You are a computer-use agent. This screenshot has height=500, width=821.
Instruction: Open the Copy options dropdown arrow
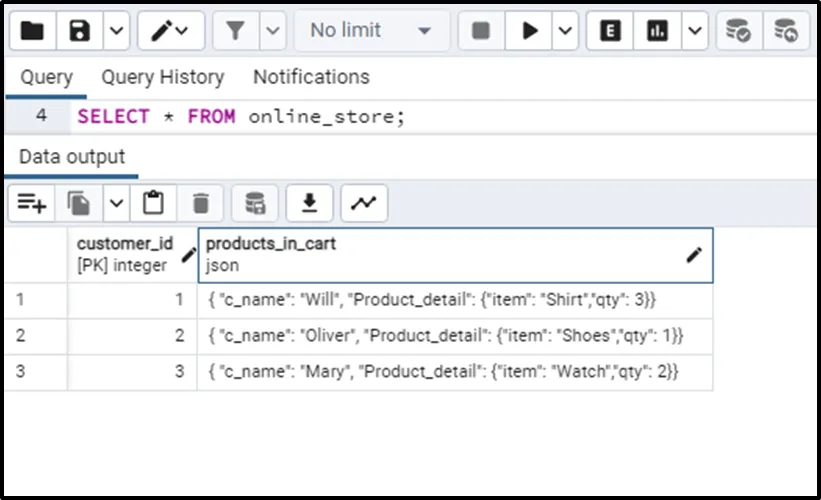point(116,203)
